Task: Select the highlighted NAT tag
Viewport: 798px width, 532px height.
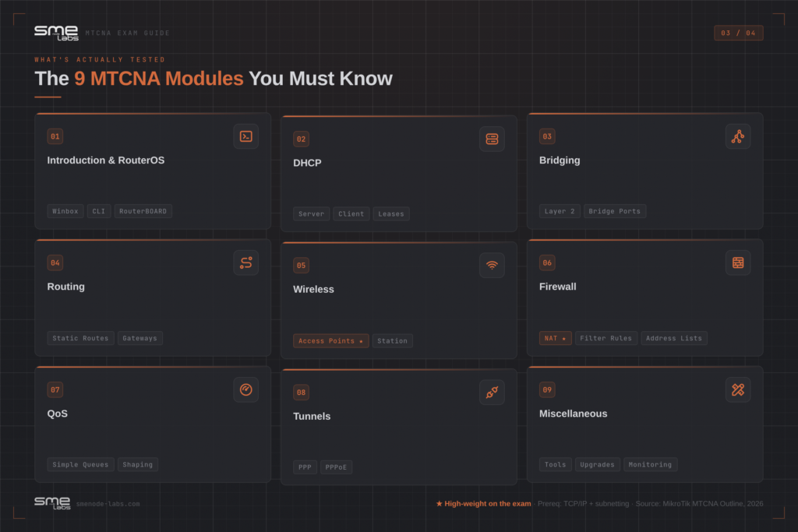Action: tap(555, 338)
